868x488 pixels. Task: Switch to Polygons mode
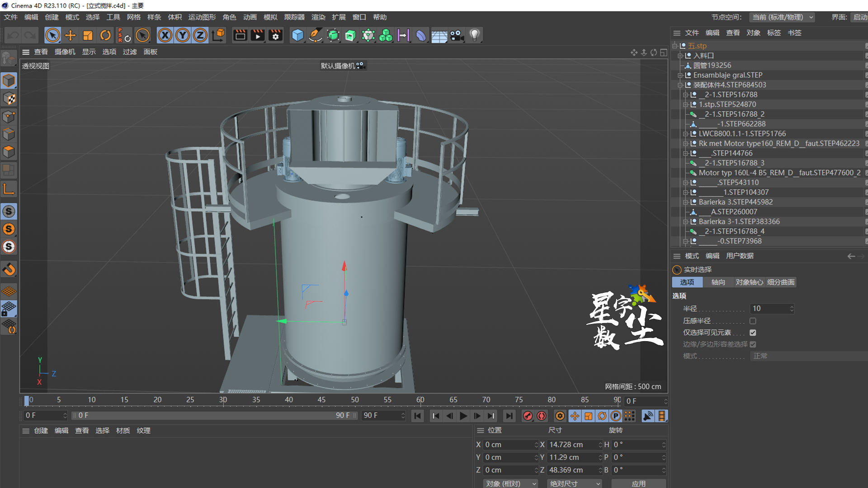[x=9, y=152]
